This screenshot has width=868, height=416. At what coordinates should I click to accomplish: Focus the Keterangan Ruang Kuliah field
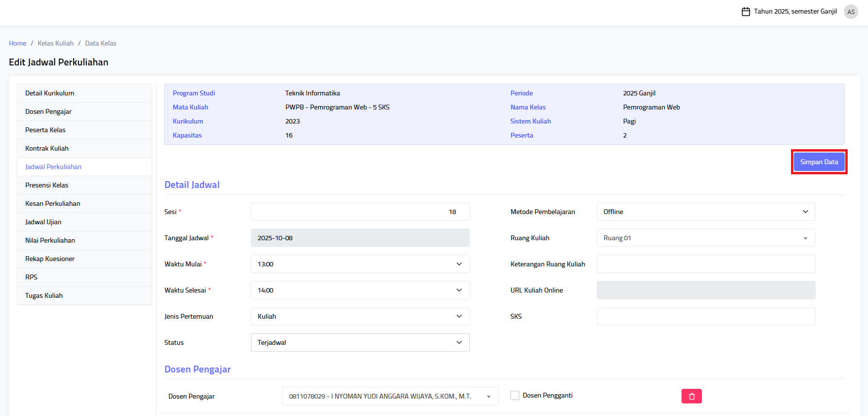tap(706, 264)
